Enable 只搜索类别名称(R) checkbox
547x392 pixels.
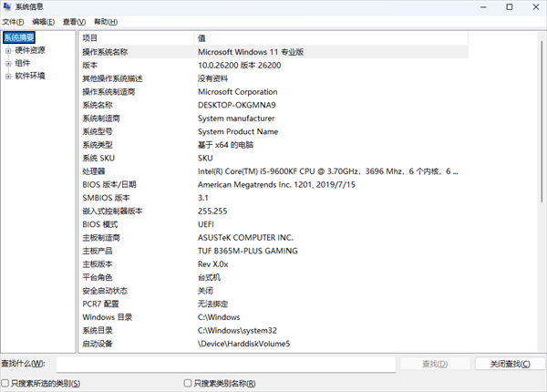click(188, 383)
